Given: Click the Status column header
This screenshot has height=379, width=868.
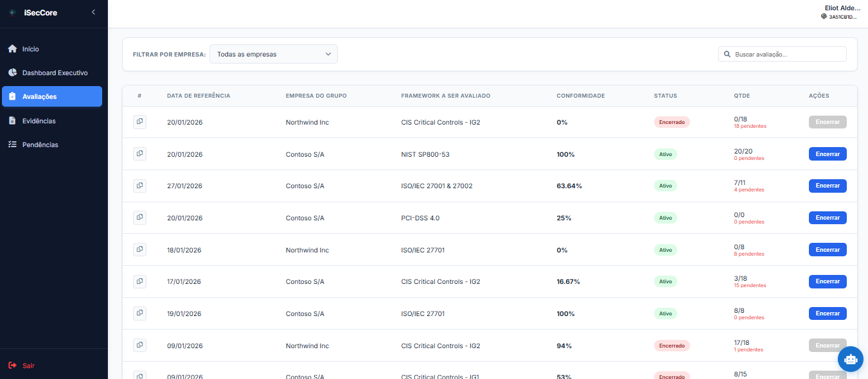Looking at the screenshot, I should [665, 96].
